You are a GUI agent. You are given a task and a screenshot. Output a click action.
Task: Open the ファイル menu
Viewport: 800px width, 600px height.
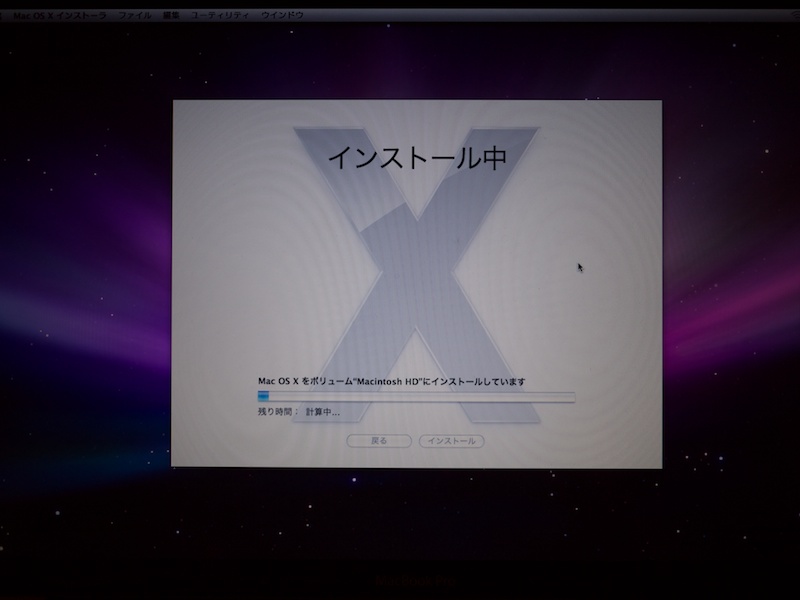[x=135, y=15]
